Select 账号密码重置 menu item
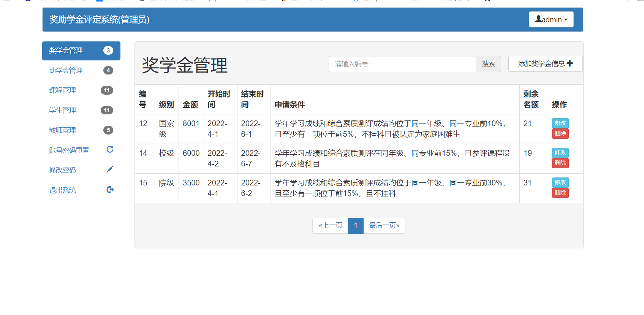The height and width of the screenshot is (315, 644). tap(81, 150)
